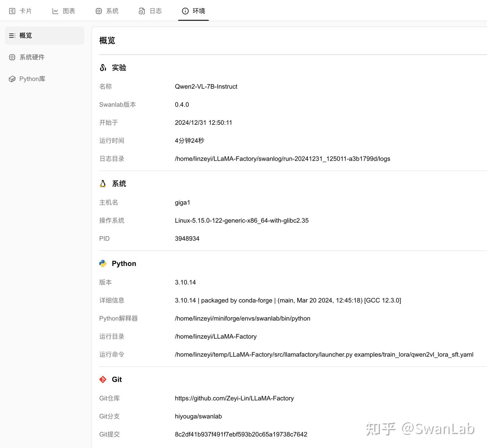Click the package cube icon beside Python库
Screen dimensions: 487x448
pyautogui.click(x=12, y=79)
